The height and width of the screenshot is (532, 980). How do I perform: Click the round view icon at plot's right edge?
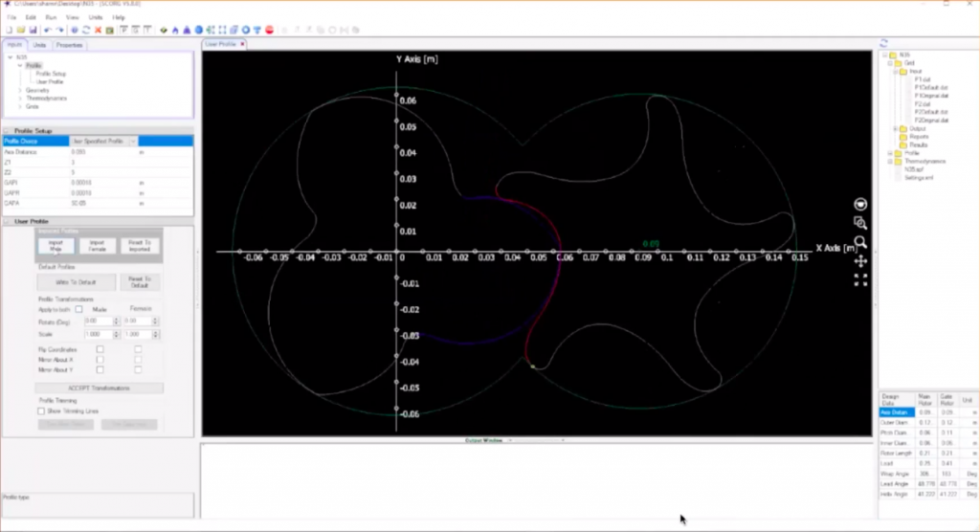click(x=860, y=205)
